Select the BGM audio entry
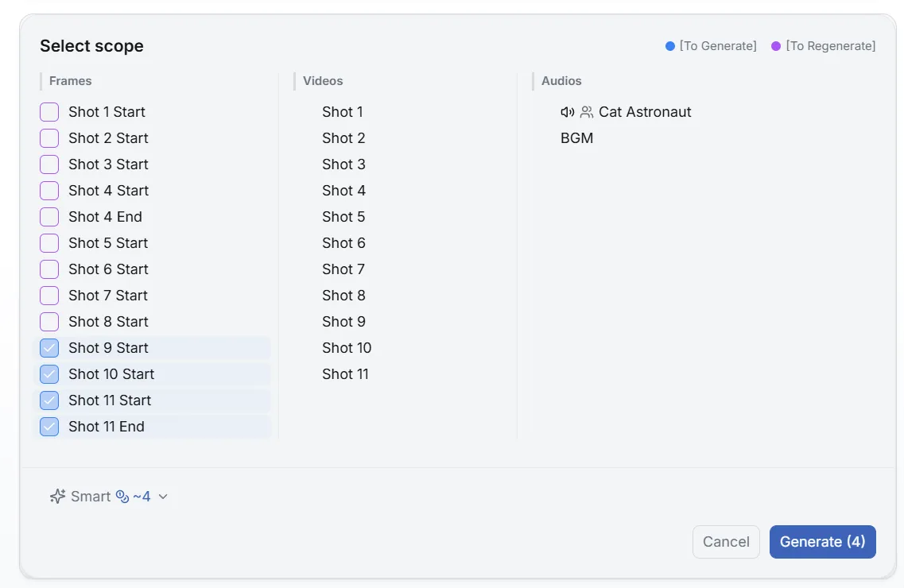This screenshot has height=588, width=904. tap(576, 137)
